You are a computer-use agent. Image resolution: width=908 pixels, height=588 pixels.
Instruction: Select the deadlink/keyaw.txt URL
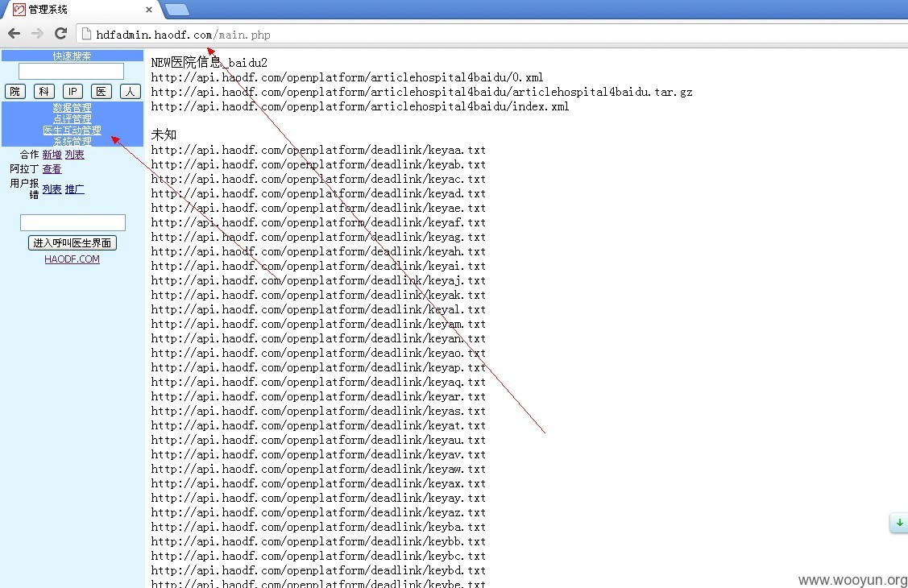[318, 469]
